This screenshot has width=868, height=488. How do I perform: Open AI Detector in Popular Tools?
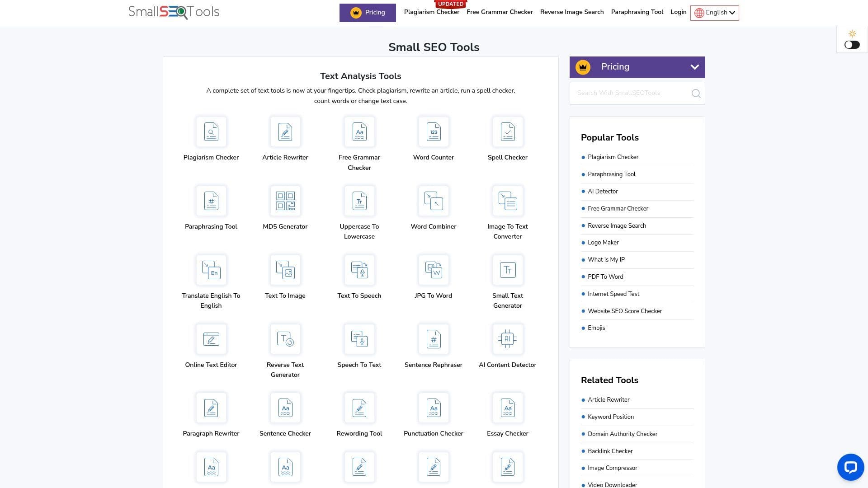coord(603,192)
